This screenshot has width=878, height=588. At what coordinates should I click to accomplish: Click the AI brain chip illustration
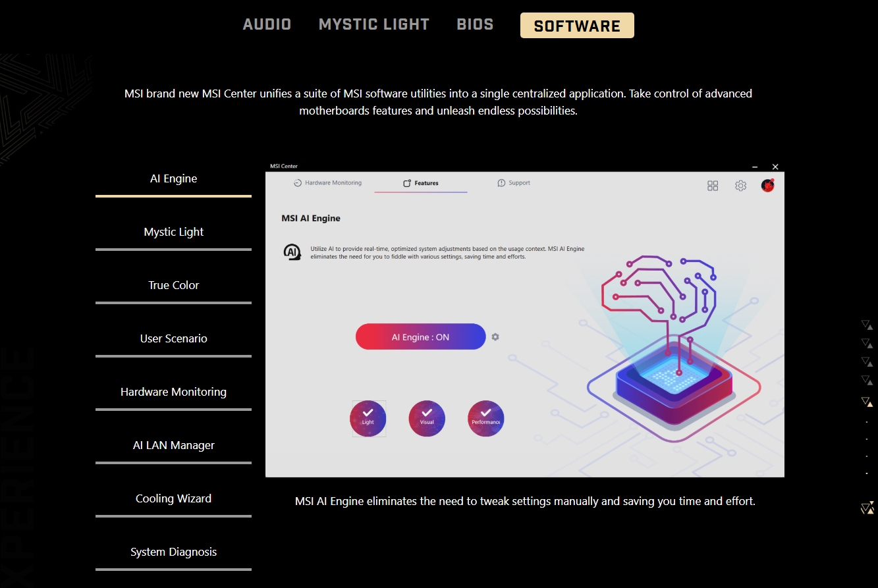click(673, 349)
